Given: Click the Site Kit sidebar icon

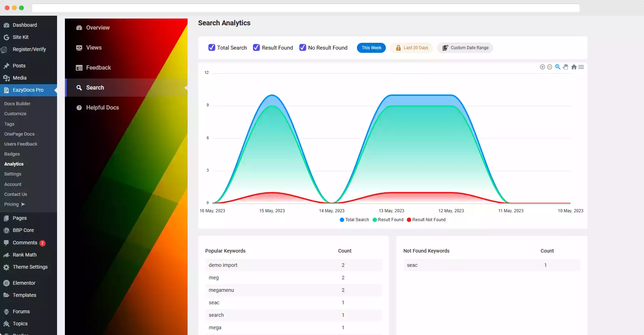Looking at the screenshot, I should tap(6, 37).
